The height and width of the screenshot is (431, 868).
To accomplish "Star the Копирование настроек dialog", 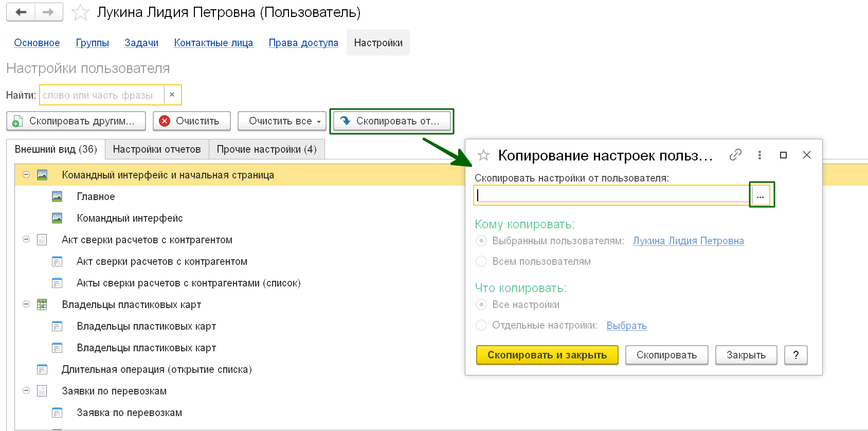I will (483, 155).
